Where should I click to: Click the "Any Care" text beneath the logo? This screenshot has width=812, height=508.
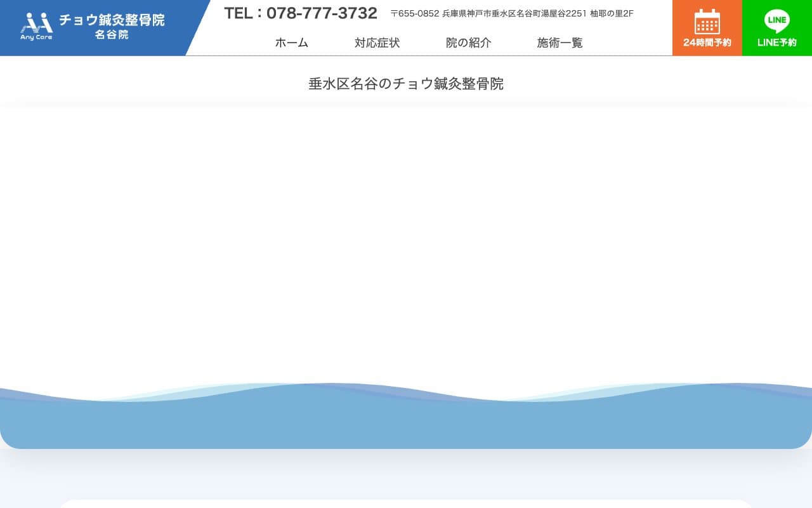(x=36, y=37)
